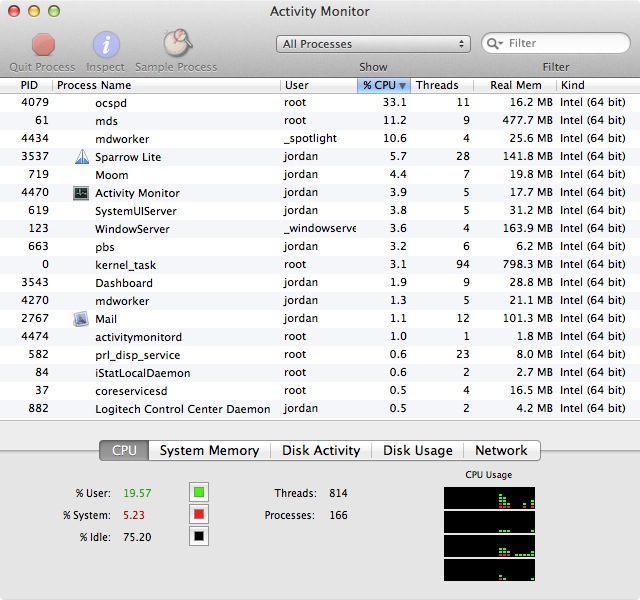This screenshot has width=640, height=600.
Task: Click the 19.57 % User value
Action: pyautogui.click(x=137, y=493)
